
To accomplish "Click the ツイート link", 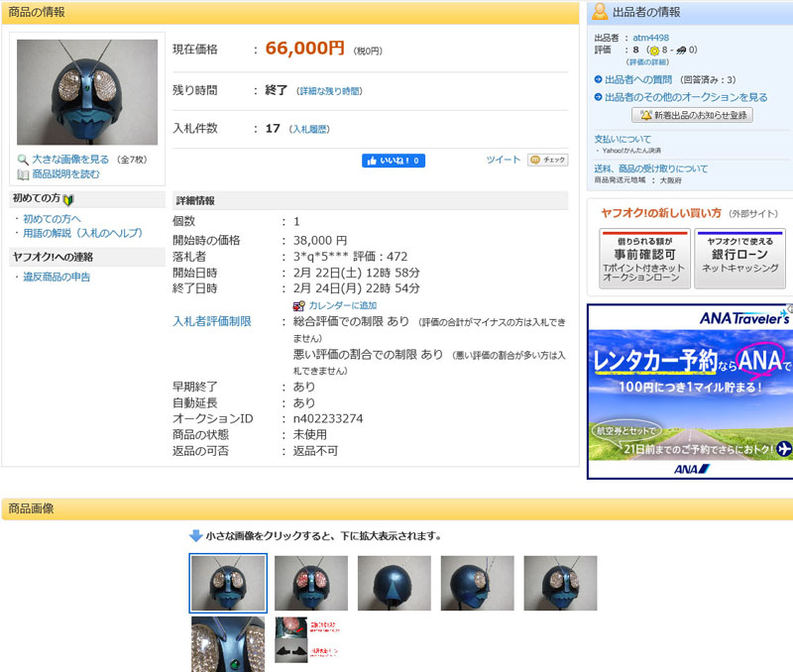I will click(504, 160).
